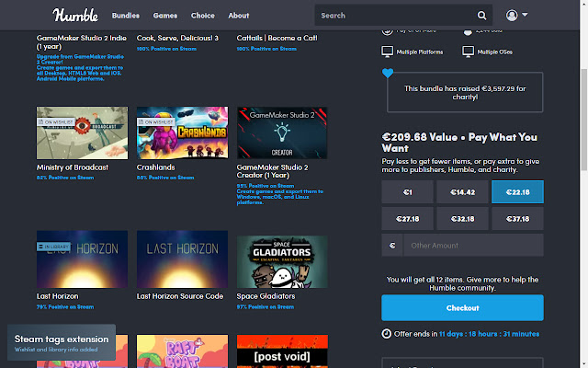Click On Wishlist badge on Ministry of Broadcast
This screenshot has height=368, width=588.
56,122
